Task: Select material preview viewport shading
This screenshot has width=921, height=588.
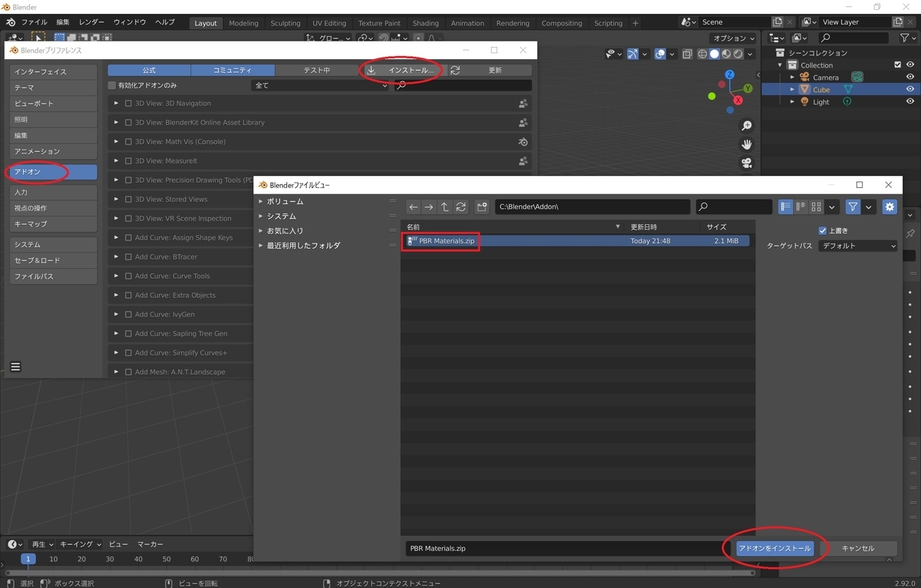Action: pos(726,54)
